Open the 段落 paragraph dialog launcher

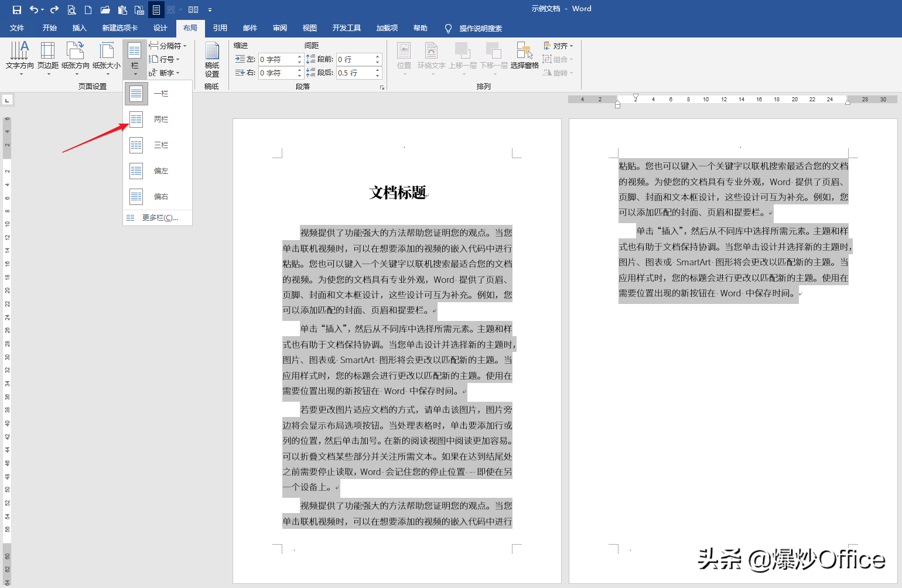pyautogui.click(x=382, y=87)
